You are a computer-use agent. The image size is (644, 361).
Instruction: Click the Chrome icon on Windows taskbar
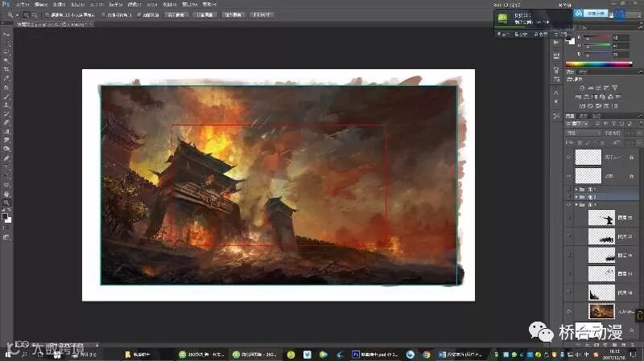click(427, 355)
